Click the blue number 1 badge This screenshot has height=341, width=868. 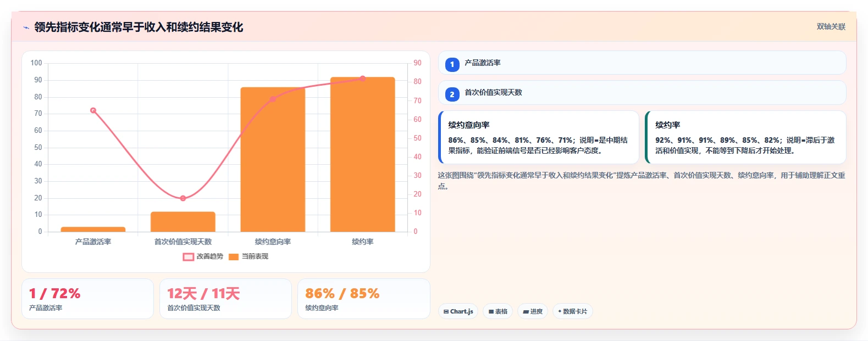[452, 64]
